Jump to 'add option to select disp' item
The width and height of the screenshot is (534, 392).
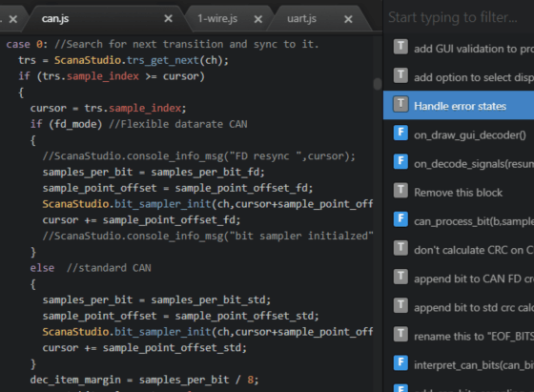tap(459, 76)
